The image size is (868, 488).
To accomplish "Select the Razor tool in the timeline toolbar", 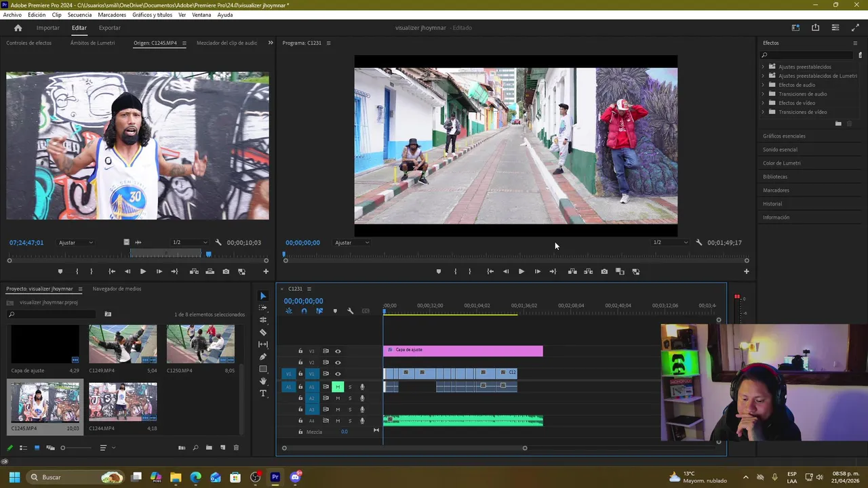I will [x=263, y=332].
